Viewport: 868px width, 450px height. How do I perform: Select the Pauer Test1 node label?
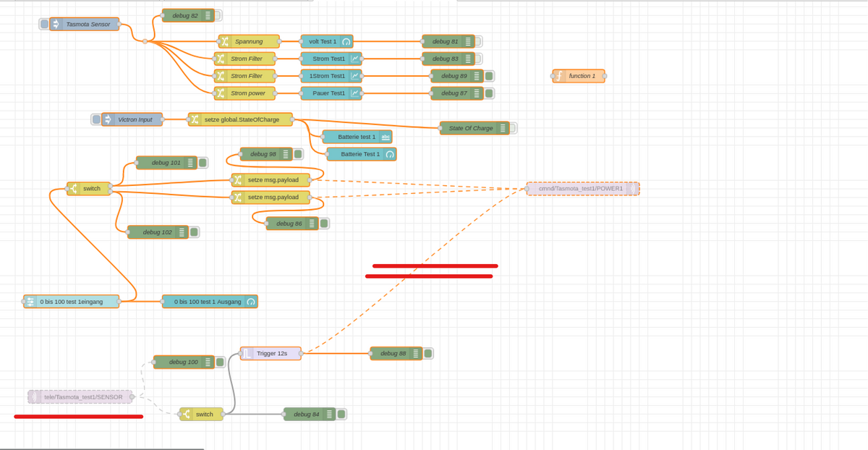328,93
